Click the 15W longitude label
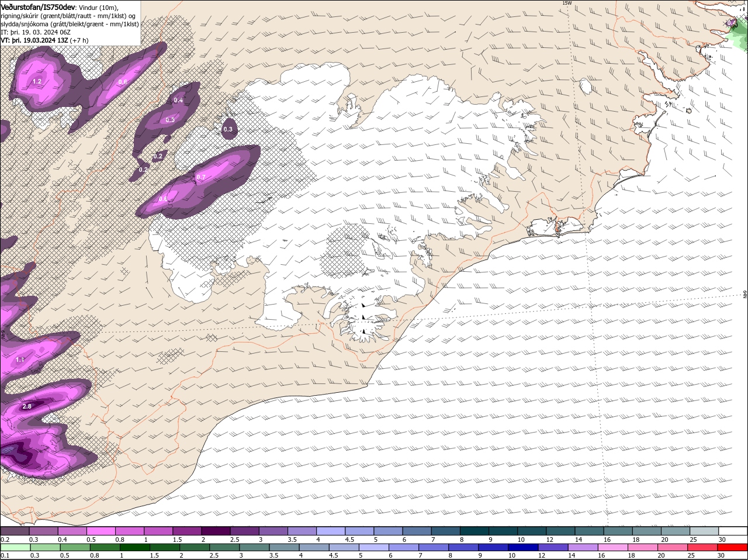748x560 pixels. click(566, 3)
